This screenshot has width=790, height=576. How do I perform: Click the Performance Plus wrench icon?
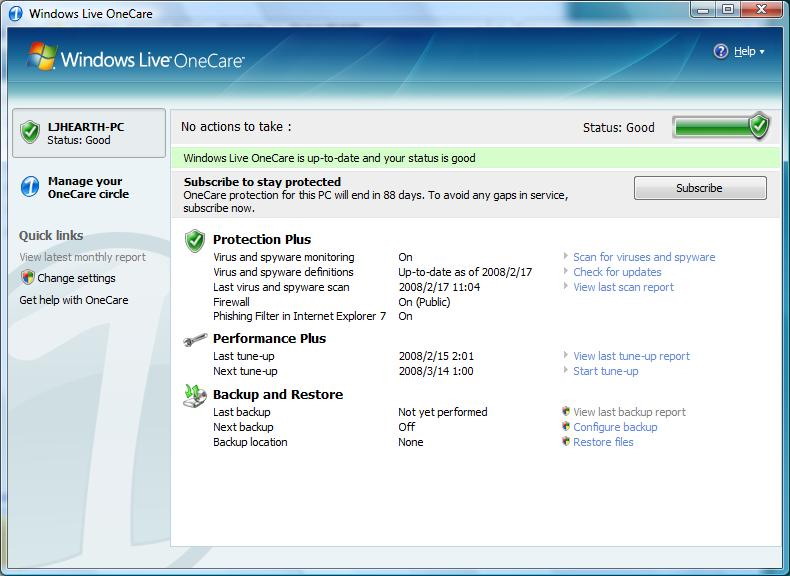coord(195,340)
